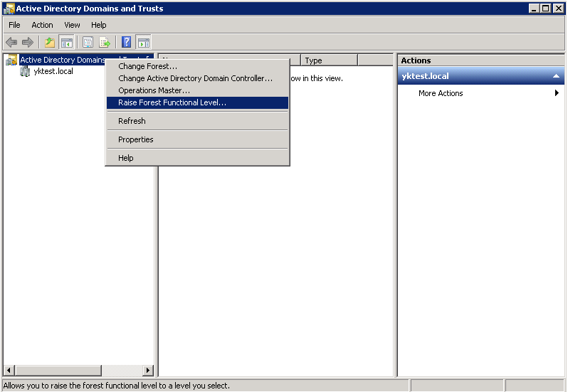Click the blue Help question mark icon

coord(126,43)
